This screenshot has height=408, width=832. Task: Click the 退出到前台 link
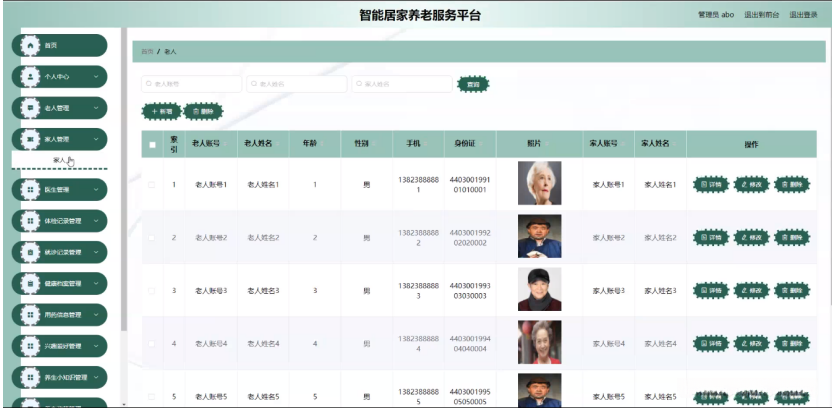click(761, 15)
